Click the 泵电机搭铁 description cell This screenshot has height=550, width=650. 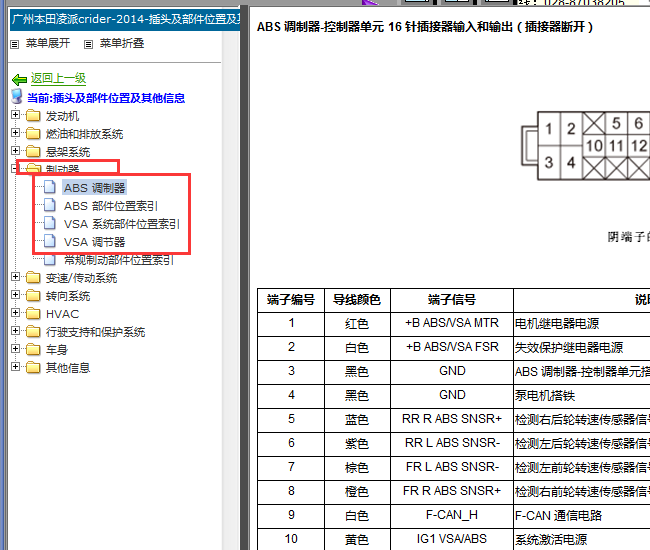point(582,396)
